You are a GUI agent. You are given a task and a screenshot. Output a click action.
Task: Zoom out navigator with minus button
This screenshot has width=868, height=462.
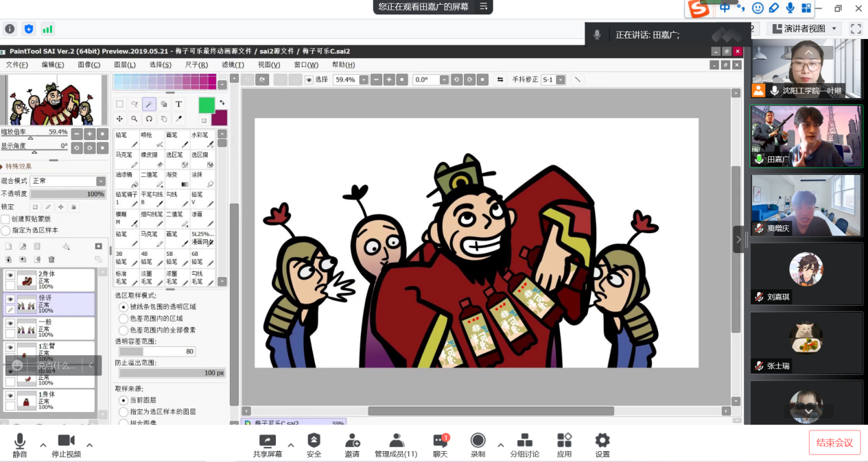[77, 134]
